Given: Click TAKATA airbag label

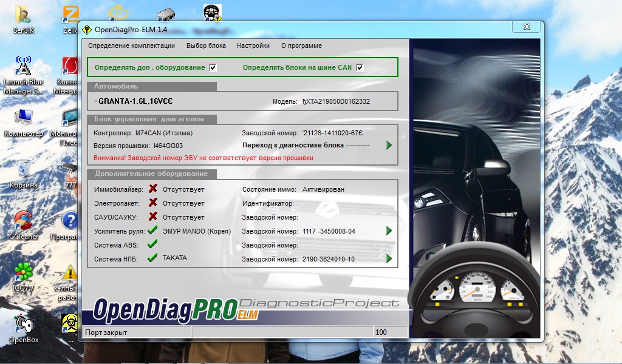Looking at the screenshot, I should (174, 258).
